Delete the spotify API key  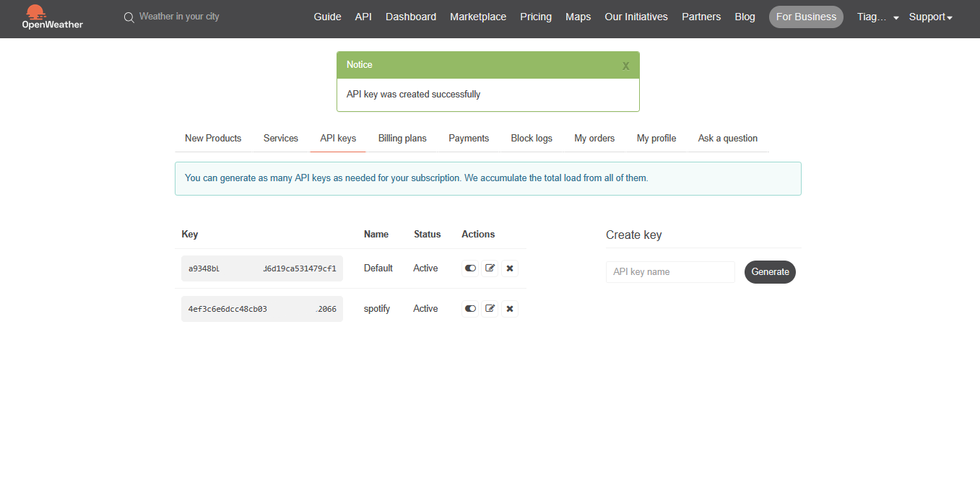(x=510, y=309)
